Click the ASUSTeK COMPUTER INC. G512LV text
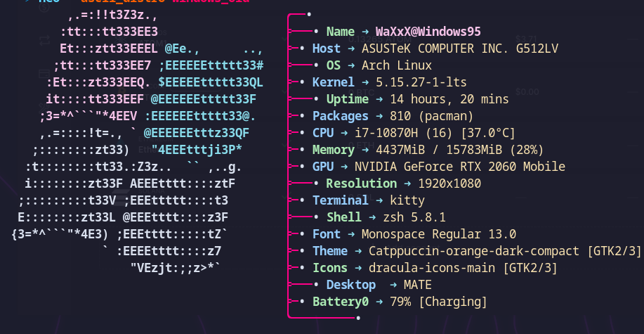 pos(460,49)
